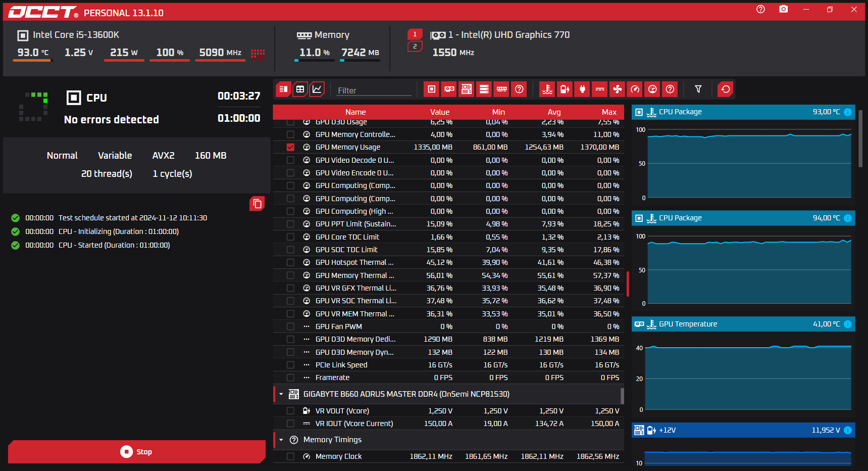Sort the table by Name column

point(355,112)
